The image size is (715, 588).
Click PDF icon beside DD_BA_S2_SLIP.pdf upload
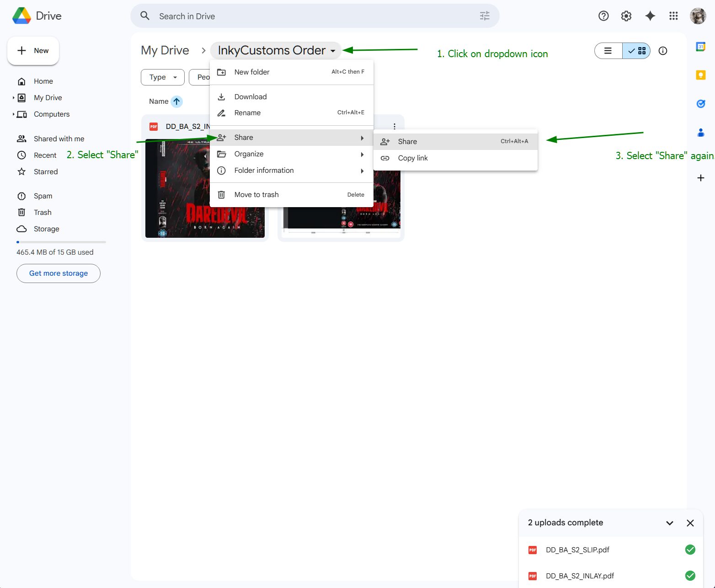coord(533,550)
